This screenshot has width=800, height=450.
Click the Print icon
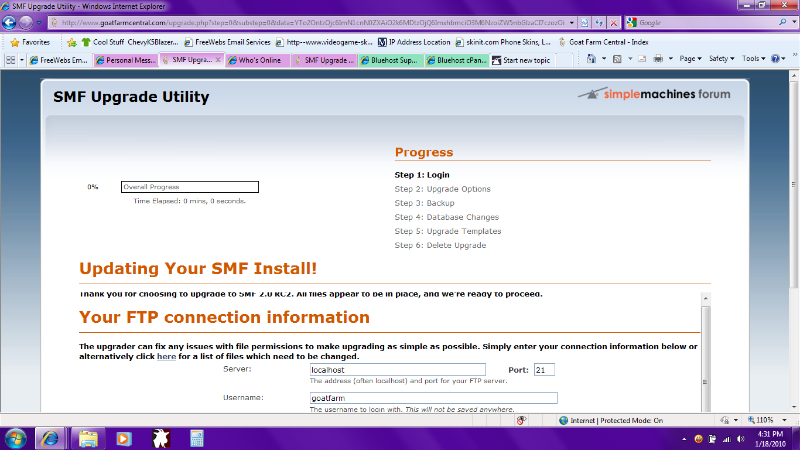point(658,59)
